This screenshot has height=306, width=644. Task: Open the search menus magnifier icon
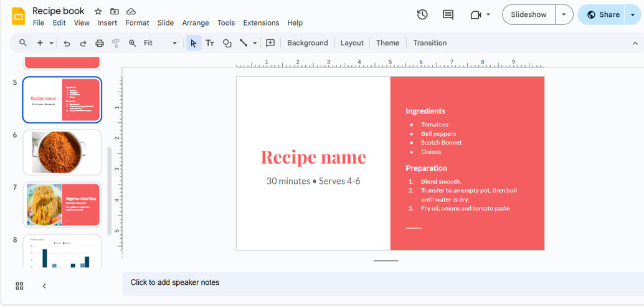[x=23, y=43]
